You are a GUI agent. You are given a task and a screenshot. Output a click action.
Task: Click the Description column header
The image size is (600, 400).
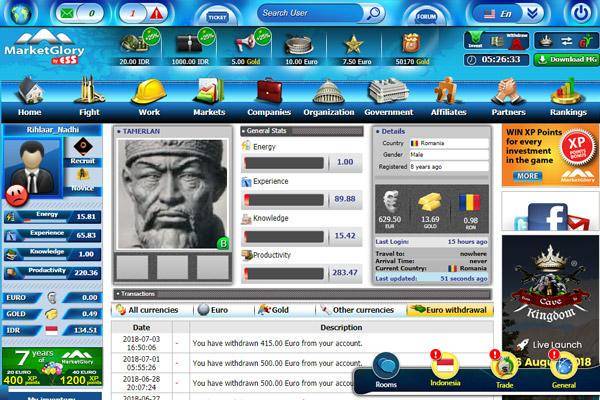(341, 328)
